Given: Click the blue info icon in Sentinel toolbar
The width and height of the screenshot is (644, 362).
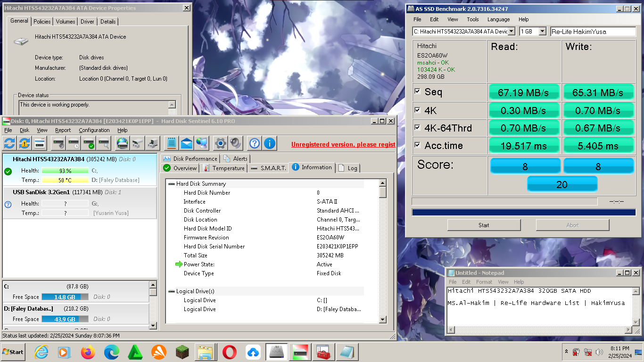Looking at the screenshot, I should (269, 143).
